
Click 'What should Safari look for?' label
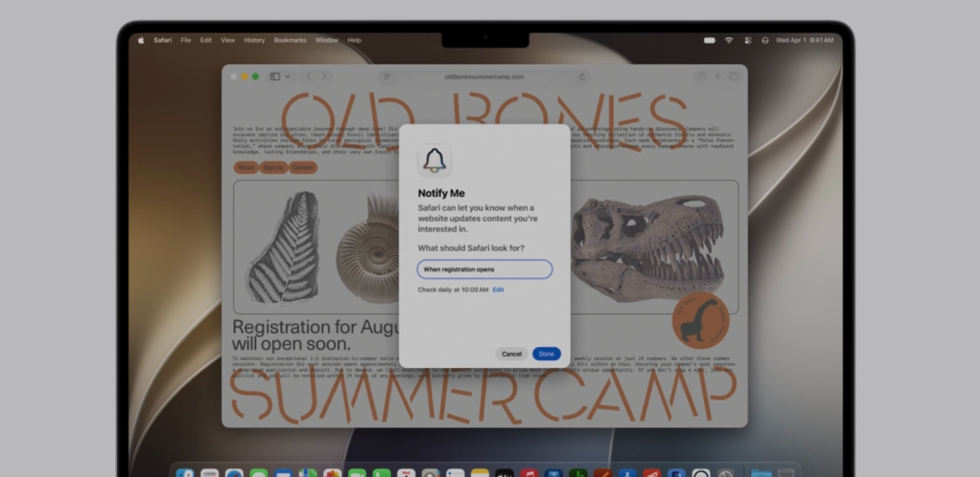471,248
